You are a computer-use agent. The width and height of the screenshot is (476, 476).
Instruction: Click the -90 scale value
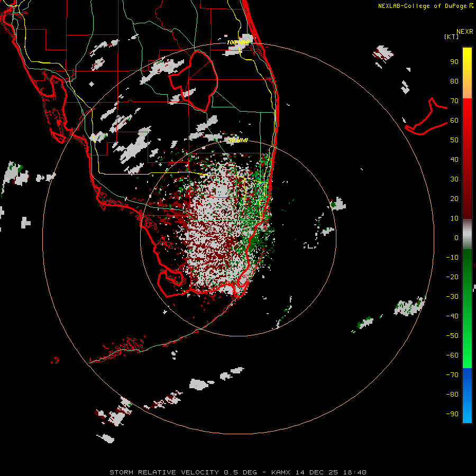pos(452,414)
